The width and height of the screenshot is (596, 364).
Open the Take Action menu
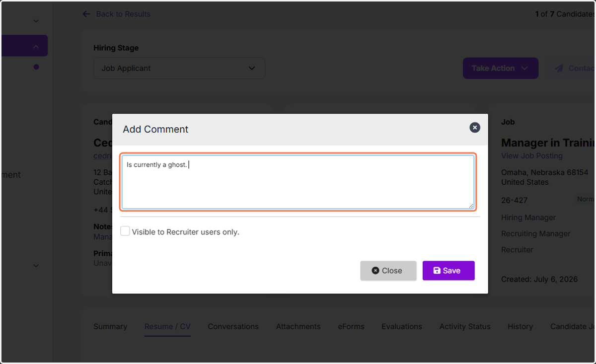point(501,68)
